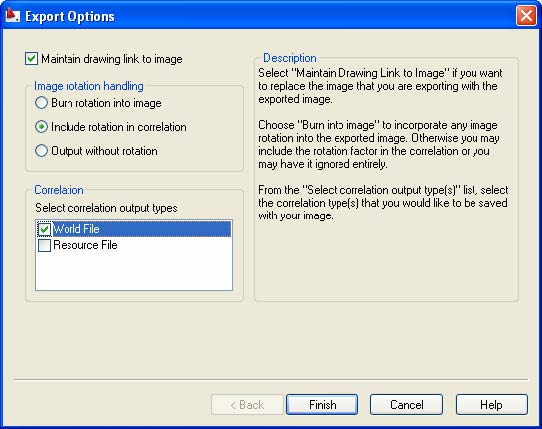Image resolution: width=542 pixels, height=429 pixels.
Task: Click the greyed-out Back button
Action: pyautogui.click(x=247, y=404)
